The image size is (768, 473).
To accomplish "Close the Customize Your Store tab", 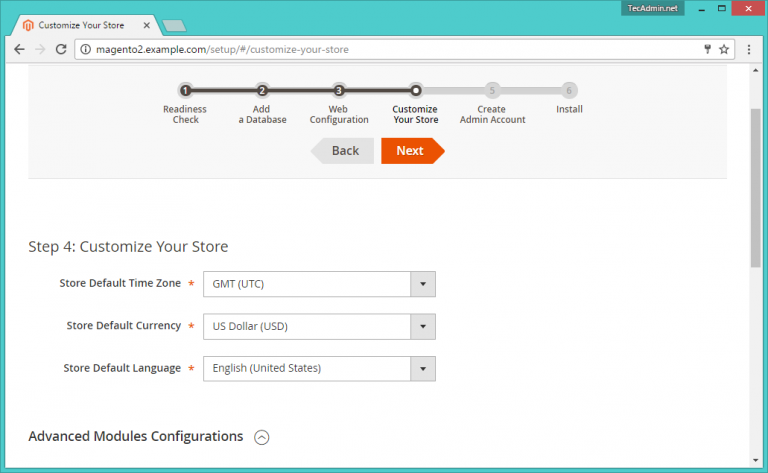I will (145, 23).
